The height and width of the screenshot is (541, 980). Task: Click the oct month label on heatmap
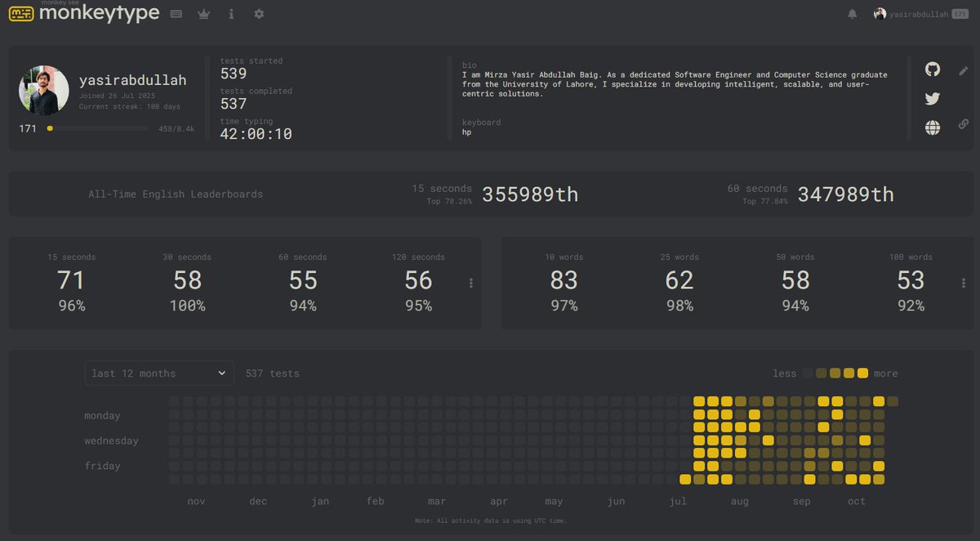click(x=856, y=501)
